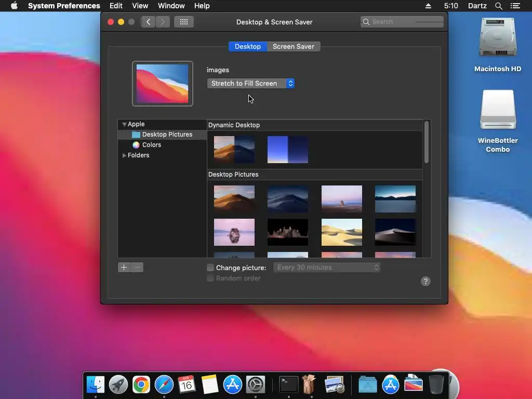The width and height of the screenshot is (532, 399).
Task: Pick the pink reflected rock picture
Action: pos(234,232)
